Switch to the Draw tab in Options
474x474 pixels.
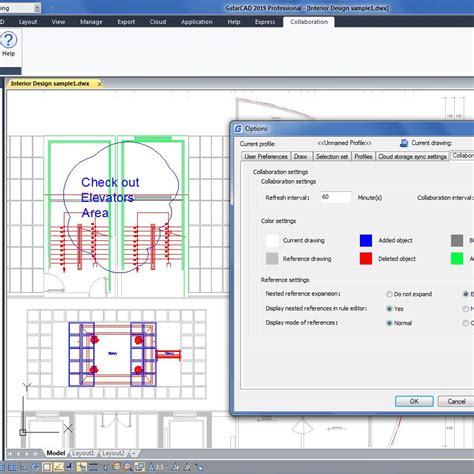coord(301,157)
